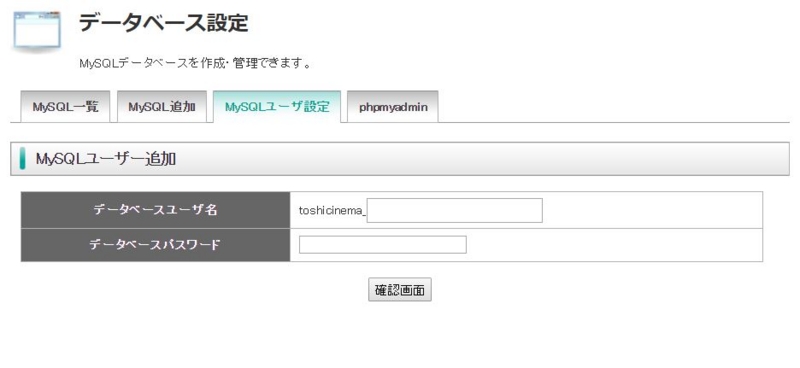
Task: Click the database settings window icon
Action: tap(37, 31)
